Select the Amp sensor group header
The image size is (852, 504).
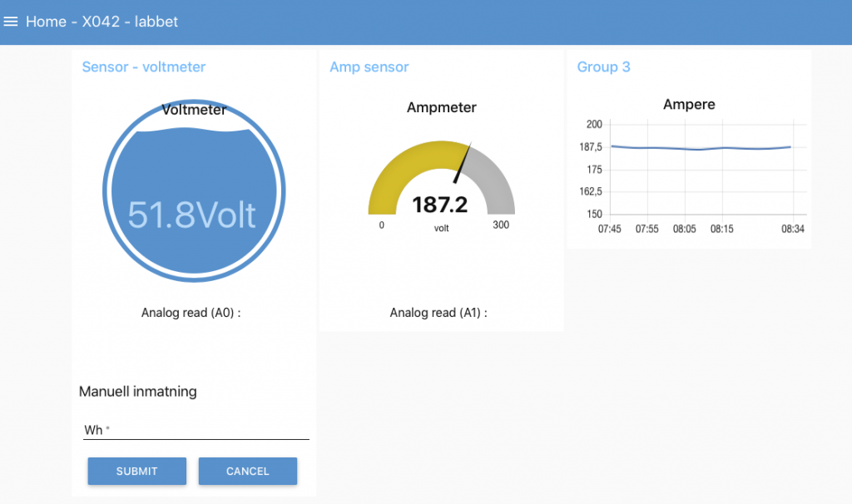click(x=369, y=67)
